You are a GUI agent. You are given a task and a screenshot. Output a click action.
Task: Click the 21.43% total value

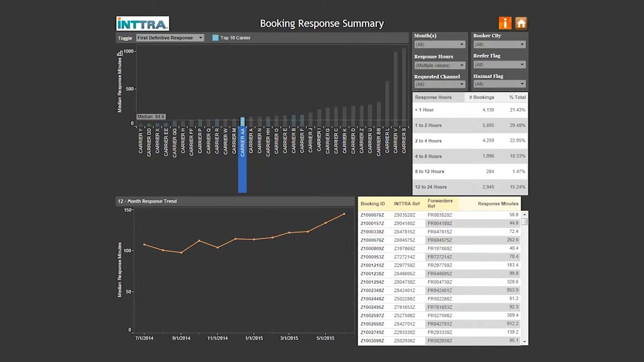click(517, 110)
